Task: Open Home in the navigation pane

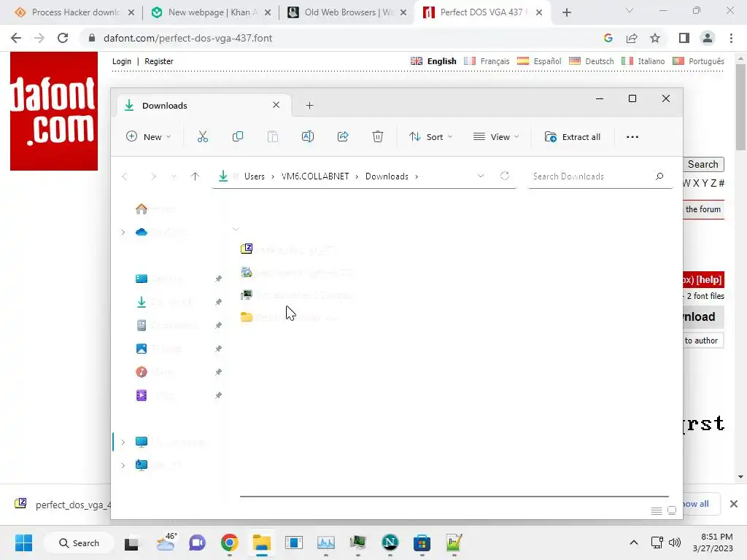Action: [156, 209]
